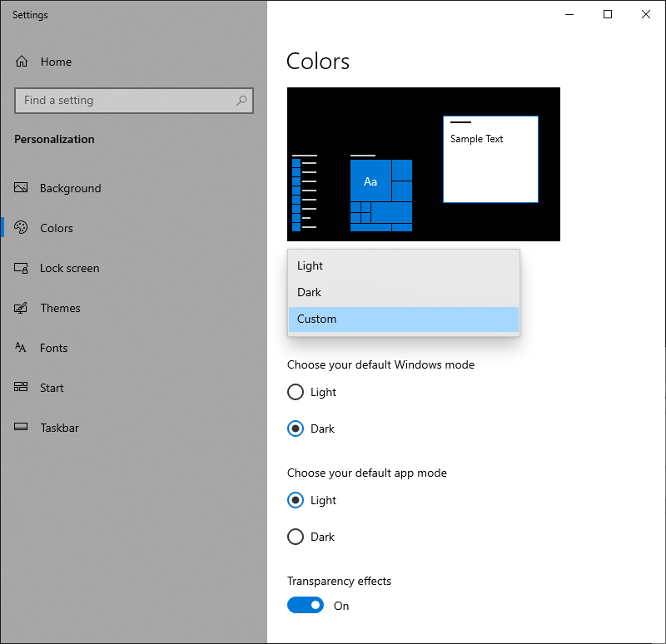Screen dimensions: 666x644
Task: Click the Background picture icon
Action: pyautogui.click(x=21, y=188)
